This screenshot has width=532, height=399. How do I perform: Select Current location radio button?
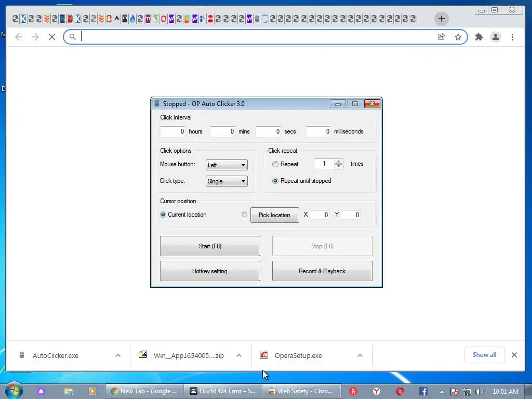point(163,215)
